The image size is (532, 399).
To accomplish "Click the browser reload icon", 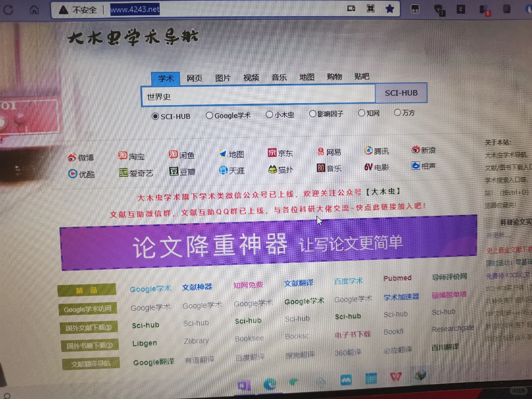I will (8, 10).
